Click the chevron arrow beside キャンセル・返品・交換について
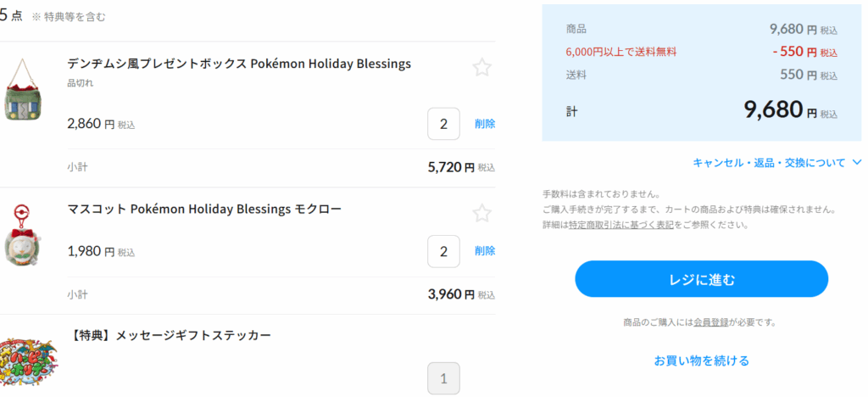868x397 pixels. pos(856,162)
